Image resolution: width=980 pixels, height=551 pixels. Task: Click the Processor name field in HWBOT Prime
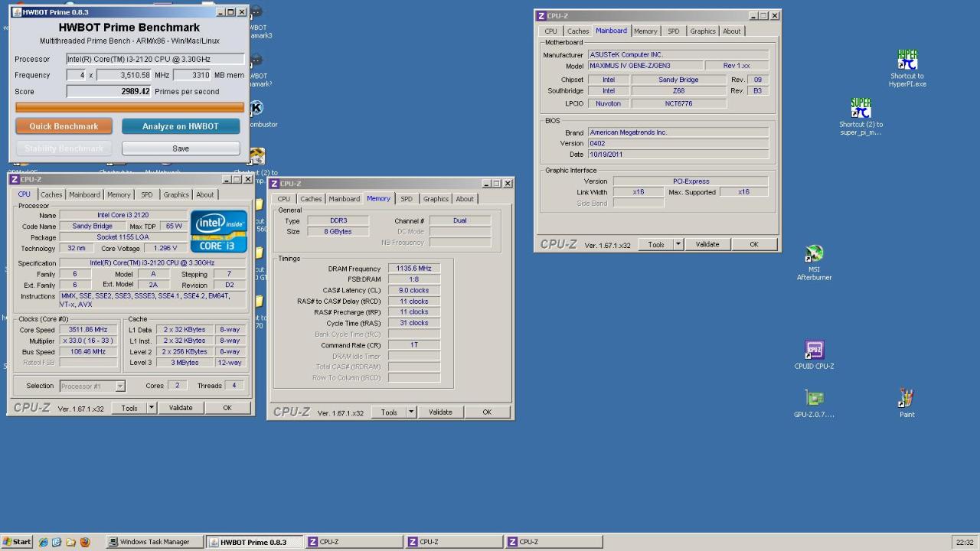point(155,59)
